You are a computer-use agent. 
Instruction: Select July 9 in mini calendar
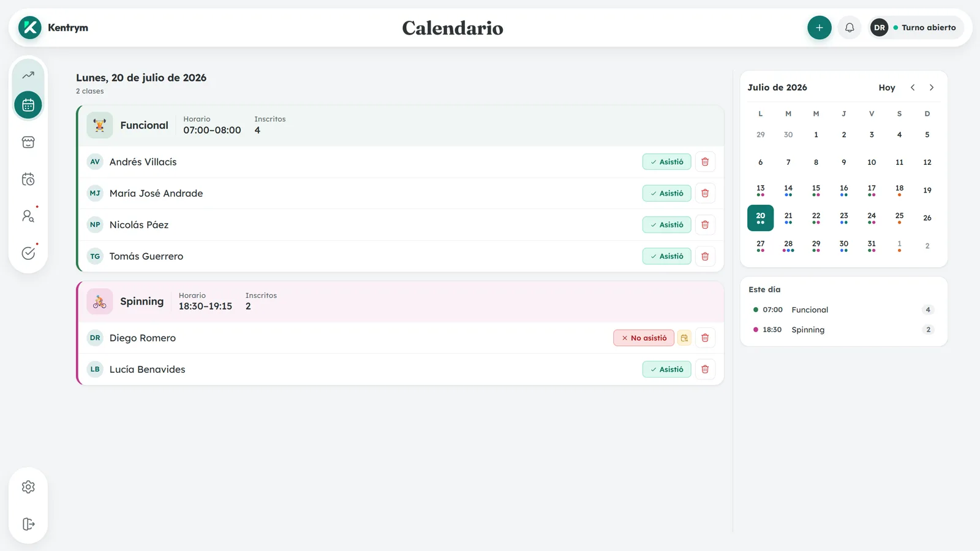pos(844,162)
